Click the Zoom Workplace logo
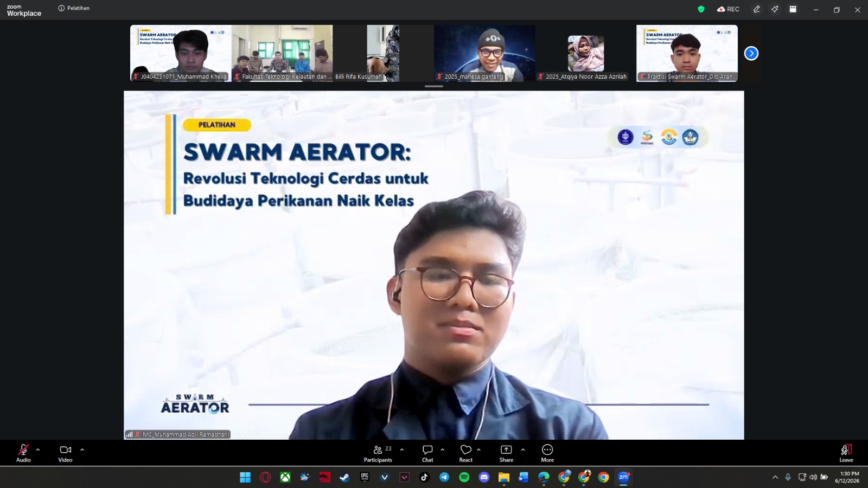Image resolution: width=868 pixels, height=488 pixels. click(x=24, y=10)
